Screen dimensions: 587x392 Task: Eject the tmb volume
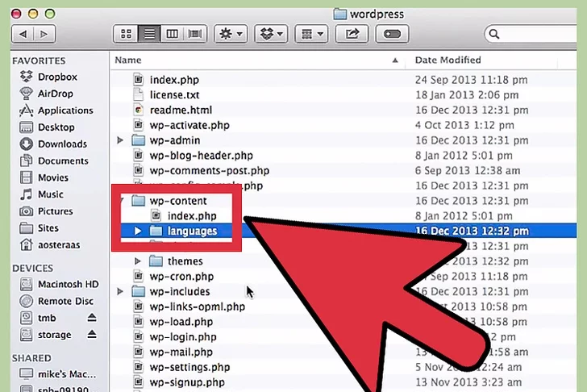pyautogui.click(x=91, y=318)
